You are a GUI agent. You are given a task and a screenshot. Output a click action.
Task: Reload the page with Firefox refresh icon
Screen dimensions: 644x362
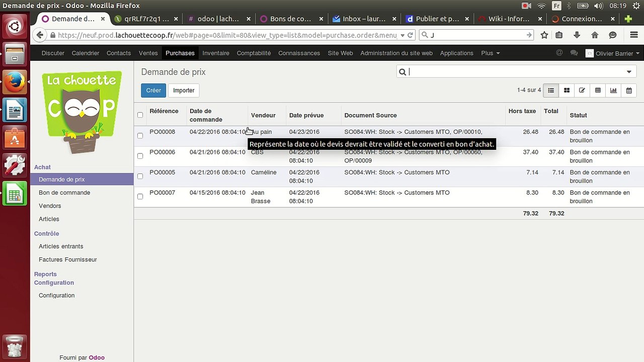click(410, 35)
